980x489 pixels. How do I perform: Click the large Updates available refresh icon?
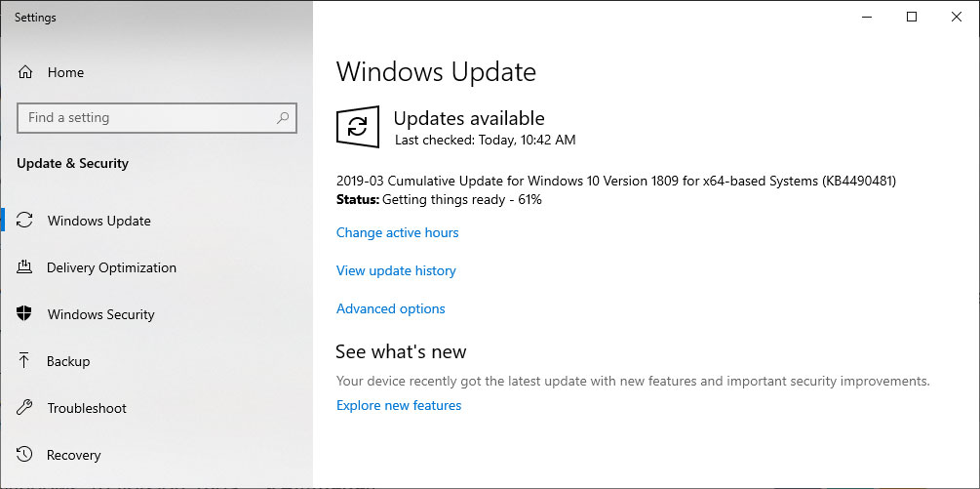point(358,127)
